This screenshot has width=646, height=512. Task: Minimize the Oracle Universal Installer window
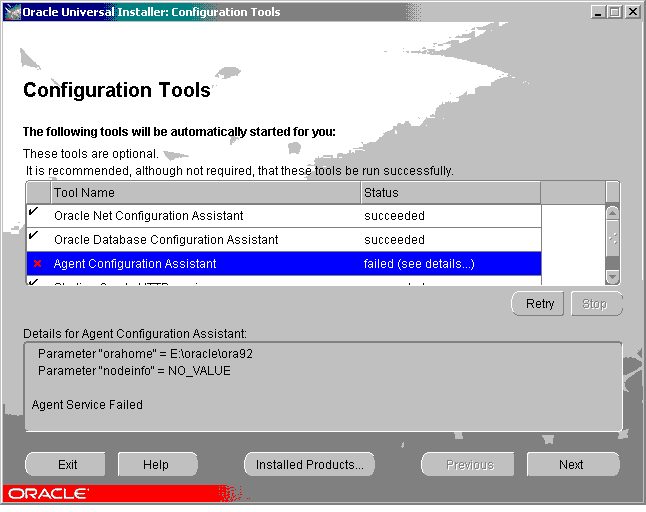[598, 12]
